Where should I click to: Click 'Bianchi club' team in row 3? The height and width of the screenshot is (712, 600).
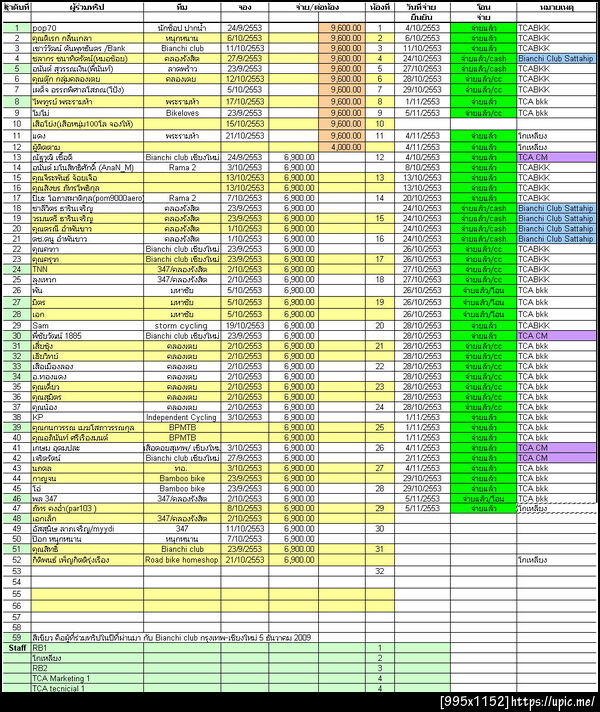pyautogui.click(x=182, y=48)
